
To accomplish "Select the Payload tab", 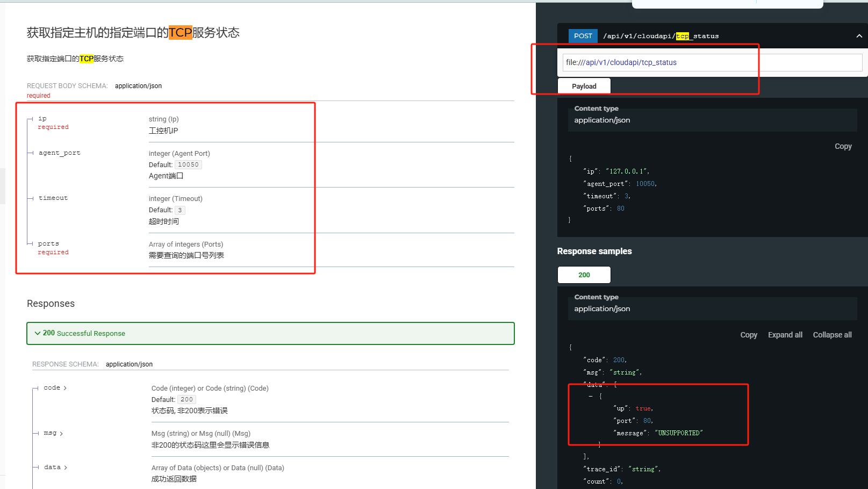I will click(584, 86).
